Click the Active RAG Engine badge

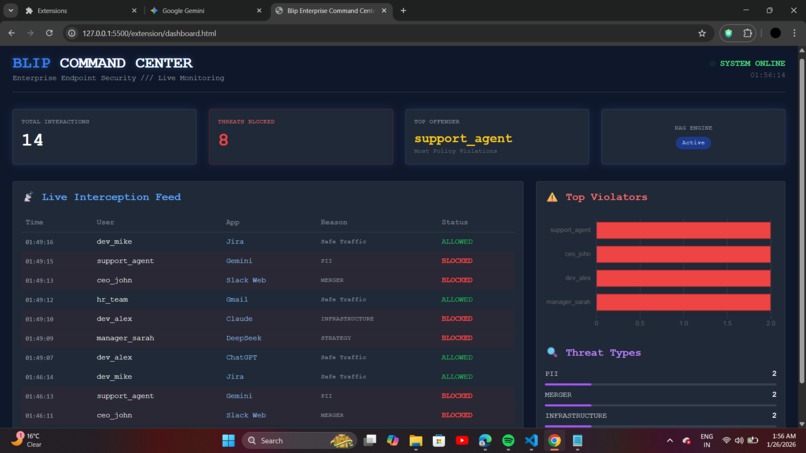(x=693, y=142)
